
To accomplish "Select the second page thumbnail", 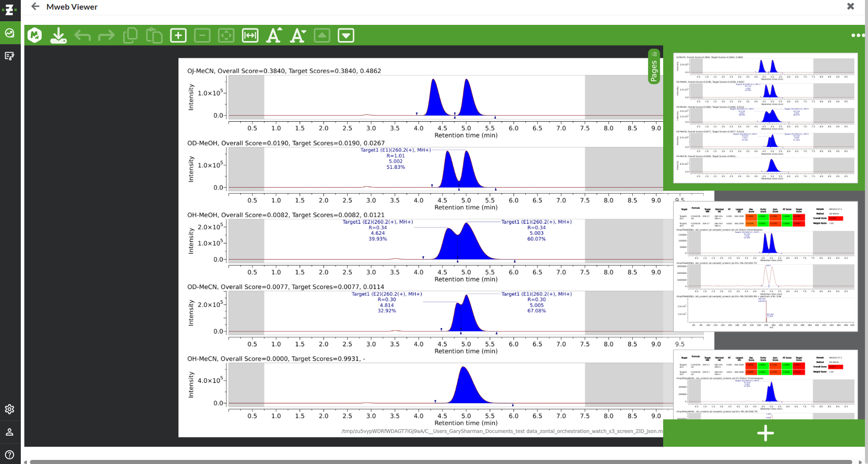I will [x=765, y=266].
